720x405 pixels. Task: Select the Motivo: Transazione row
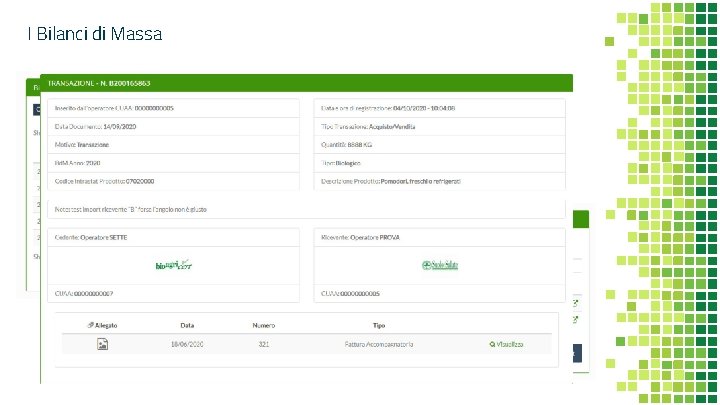click(174, 145)
